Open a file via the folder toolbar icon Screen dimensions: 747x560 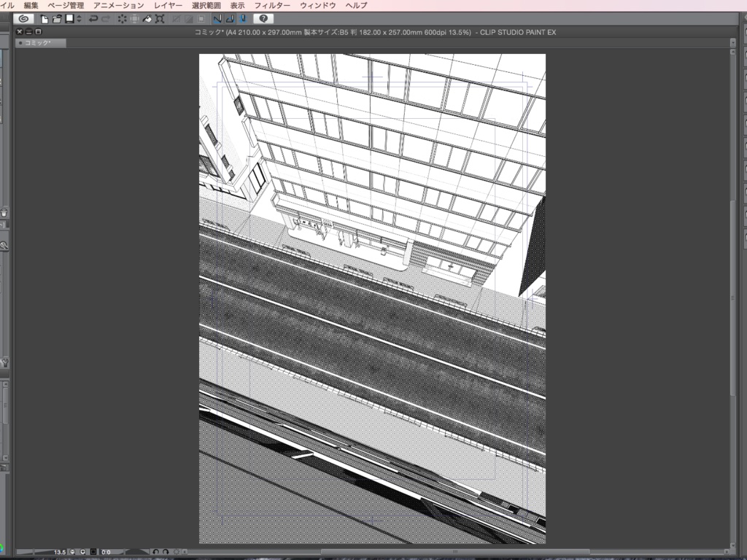pyautogui.click(x=58, y=18)
